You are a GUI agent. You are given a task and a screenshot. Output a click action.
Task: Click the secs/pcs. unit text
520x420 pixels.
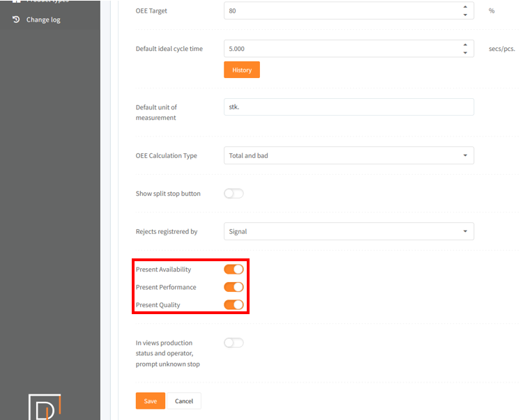point(502,49)
